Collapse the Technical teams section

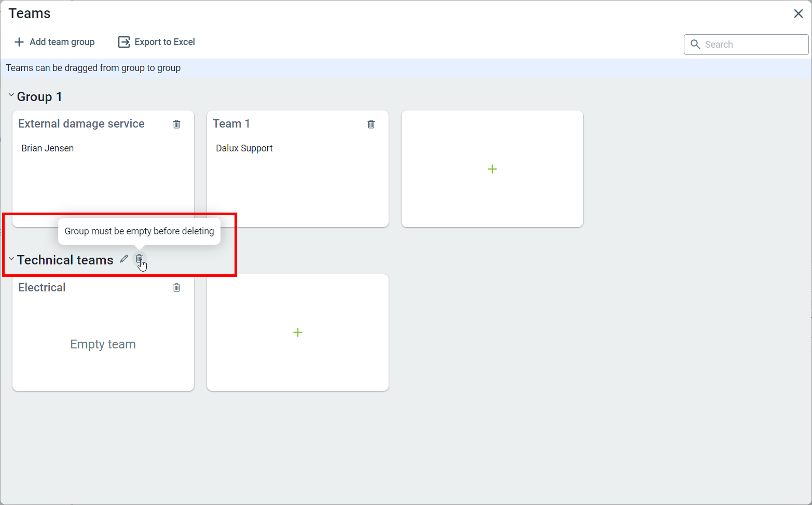click(x=11, y=259)
